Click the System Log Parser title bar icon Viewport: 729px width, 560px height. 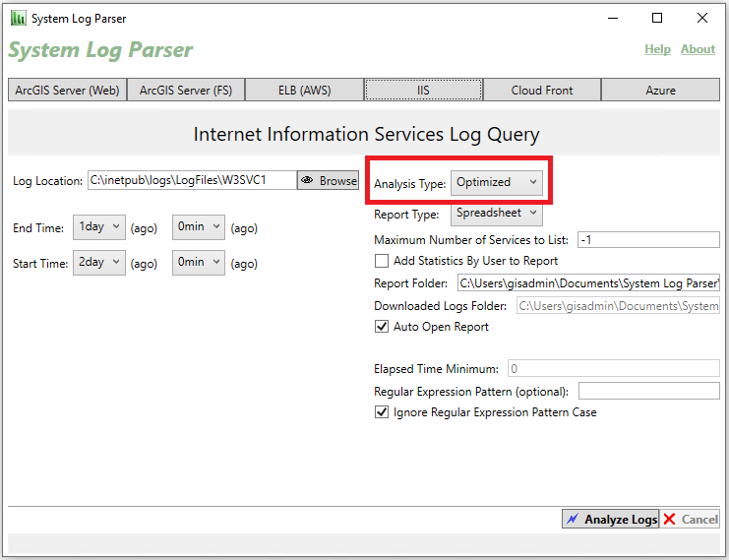[18, 18]
